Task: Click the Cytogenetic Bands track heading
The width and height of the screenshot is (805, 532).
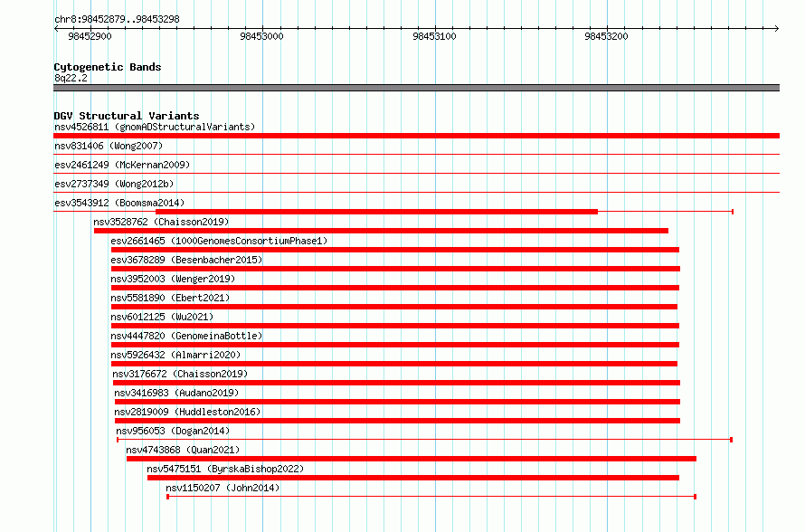Action: [x=108, y=67]
